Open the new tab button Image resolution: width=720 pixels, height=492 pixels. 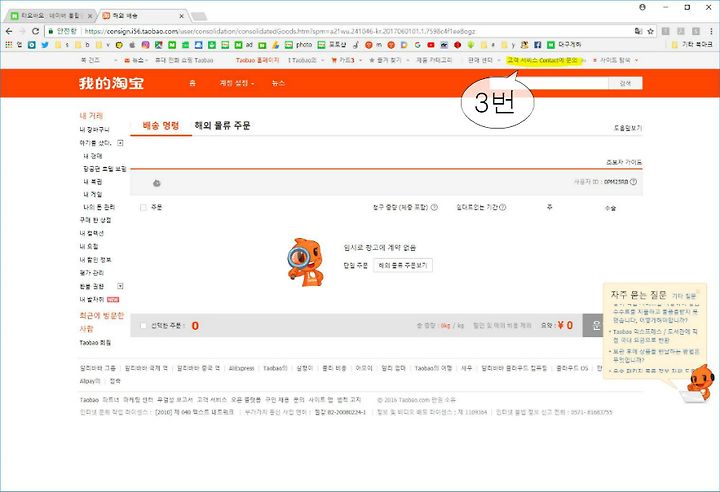pos(199,17)
